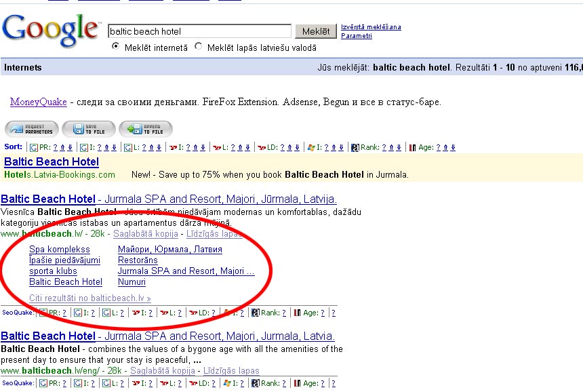This screenshot has width=583, height=392.
Task: Sort ascending by Yahoo links (L) in the Sort row
Action: 240,148
